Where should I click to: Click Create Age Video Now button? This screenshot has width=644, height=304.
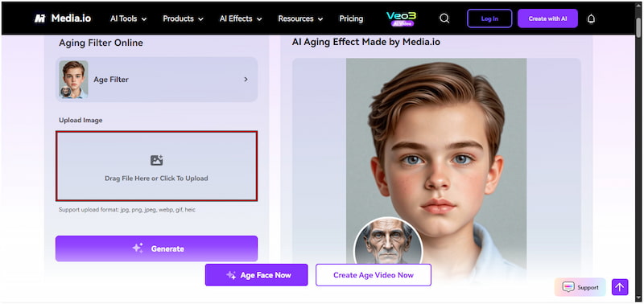click(x=374, y=275)
